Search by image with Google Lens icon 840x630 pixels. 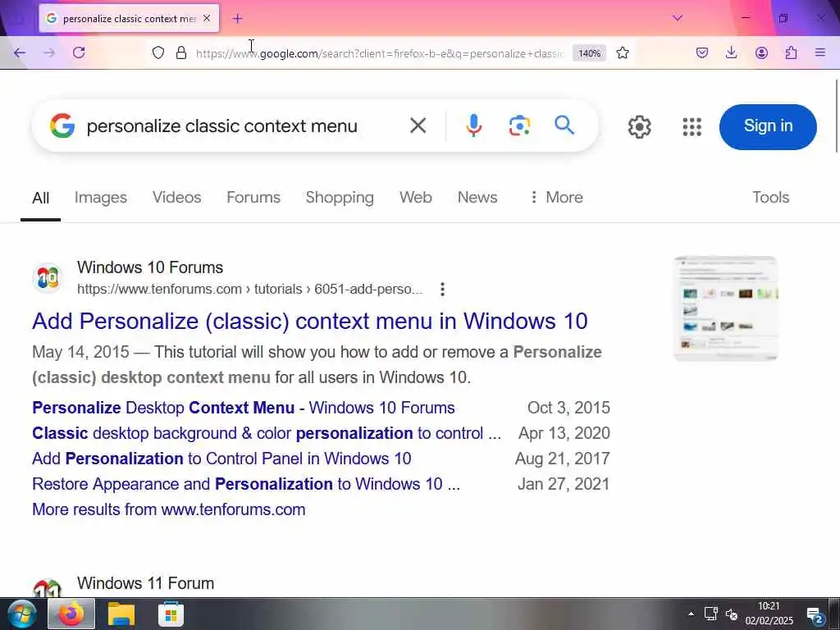pos(519,126)
